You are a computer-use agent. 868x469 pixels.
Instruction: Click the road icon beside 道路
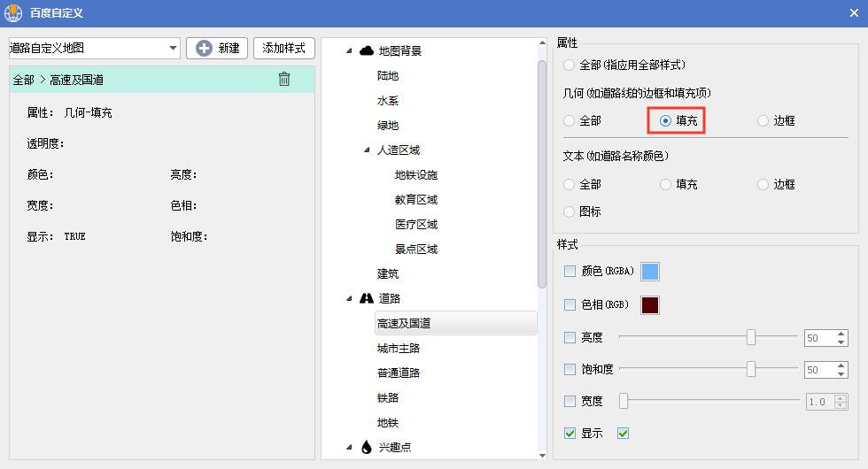[x=367, y=298]
